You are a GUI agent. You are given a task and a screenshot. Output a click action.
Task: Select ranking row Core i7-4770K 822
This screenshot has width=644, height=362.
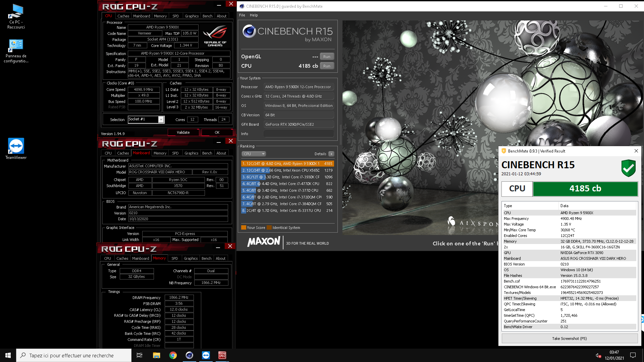(287, 184)
